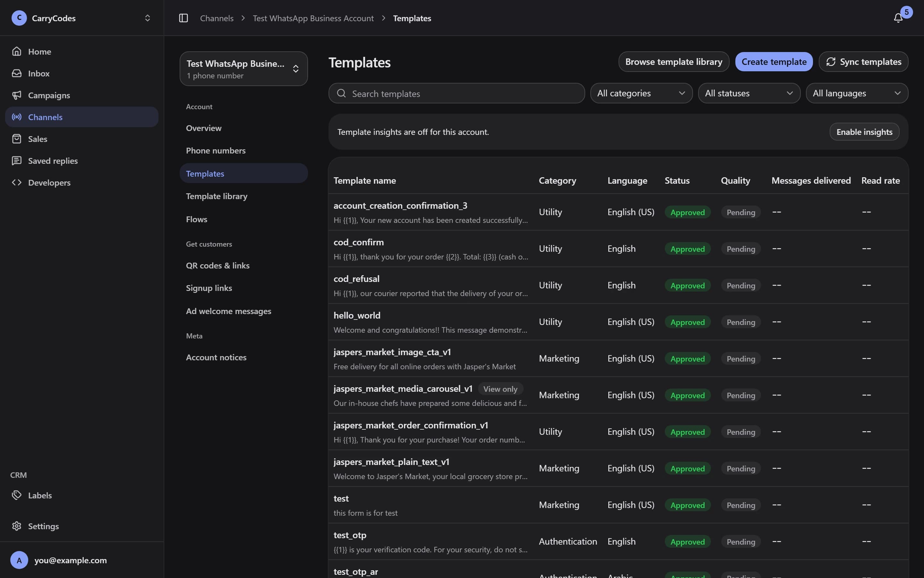Image resolution: width=924 pixels, height=578 pixels.
Task: Click Test WhatsApp Business Account breadcrumb
Action: click(x=313, y=18)
